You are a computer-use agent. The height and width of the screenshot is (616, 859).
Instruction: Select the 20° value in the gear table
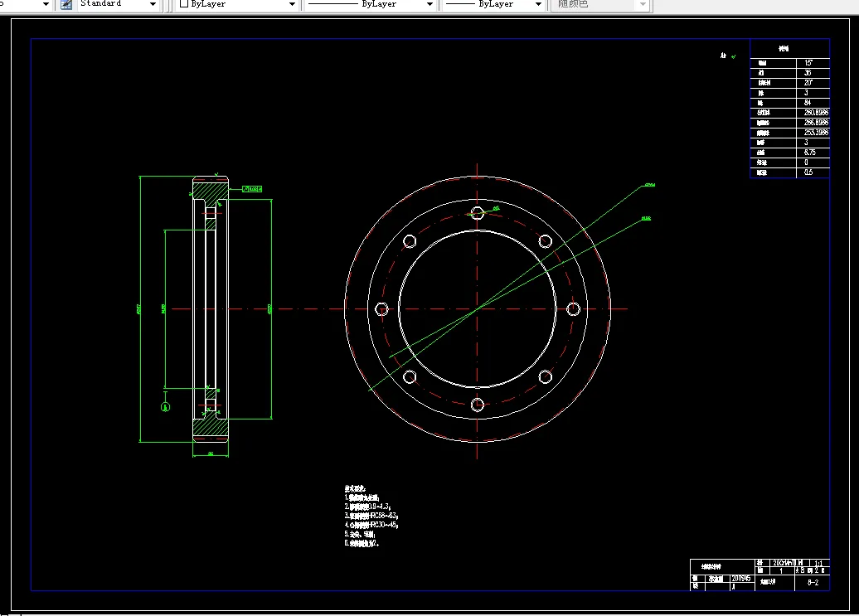[x=808, y=83]
